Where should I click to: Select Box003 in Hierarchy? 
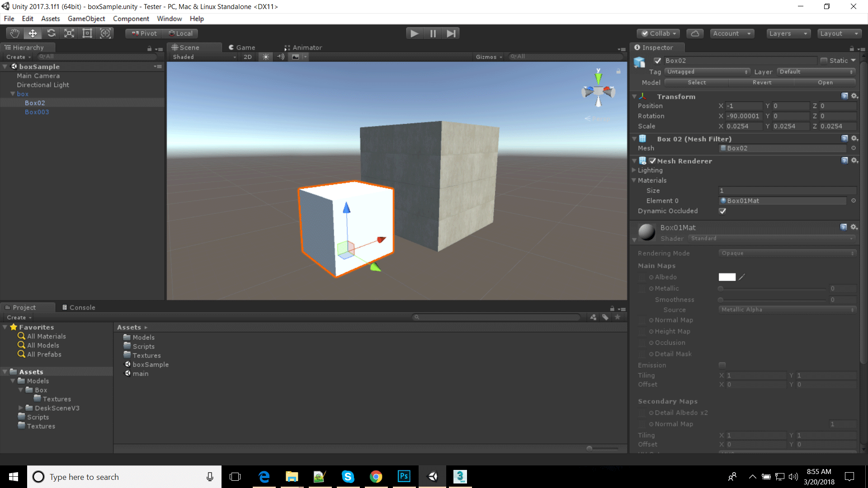point(37,112)
